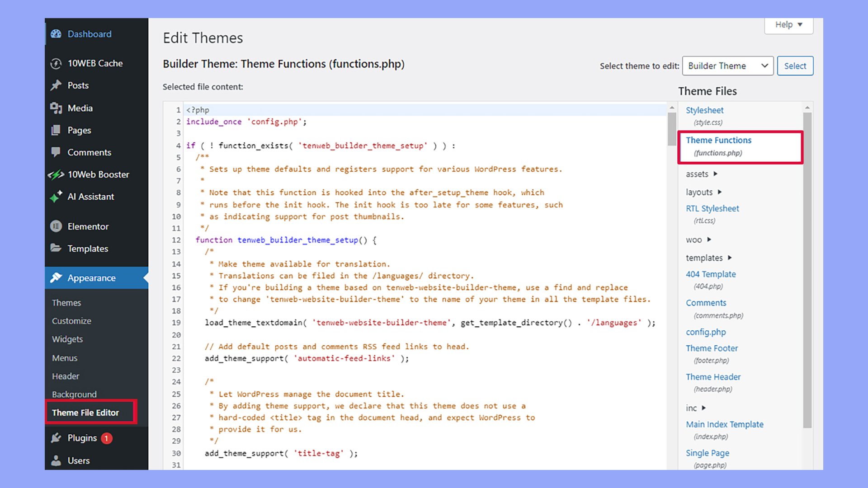The image size is (868, 488).
Task: Open Pages using its page icon
Action: point(56,130)
